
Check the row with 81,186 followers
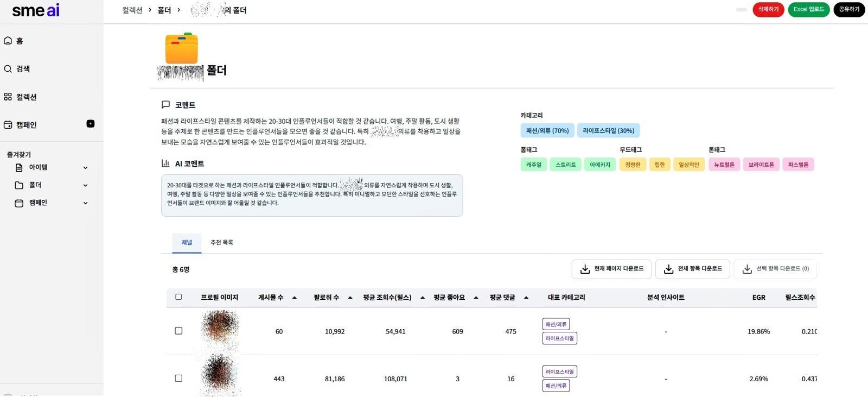point(178,378)
